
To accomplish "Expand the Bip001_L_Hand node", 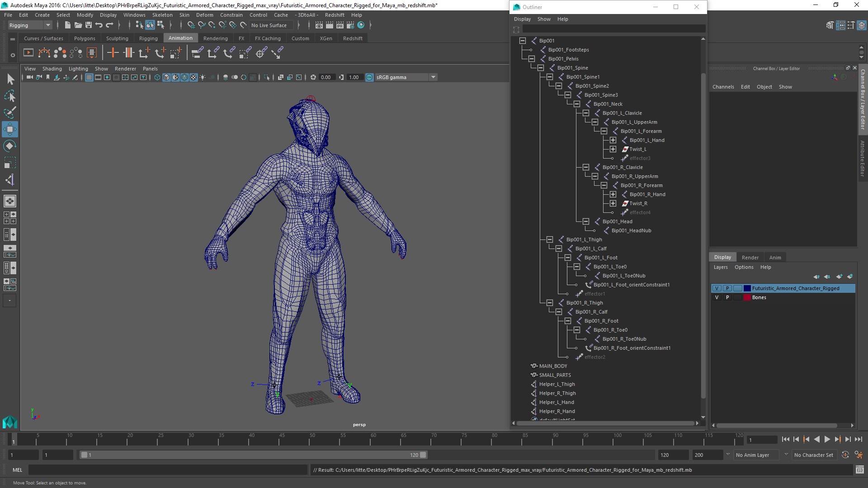I will (x=613, y=140).
